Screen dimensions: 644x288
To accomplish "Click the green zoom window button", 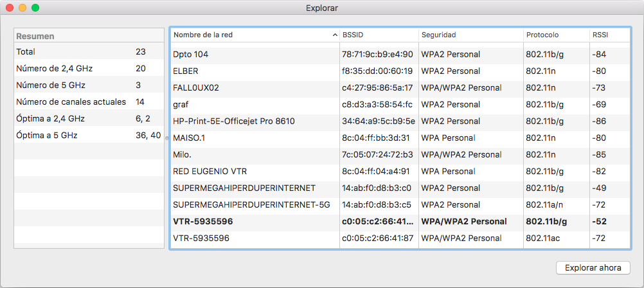I will (x=35, y=8).
